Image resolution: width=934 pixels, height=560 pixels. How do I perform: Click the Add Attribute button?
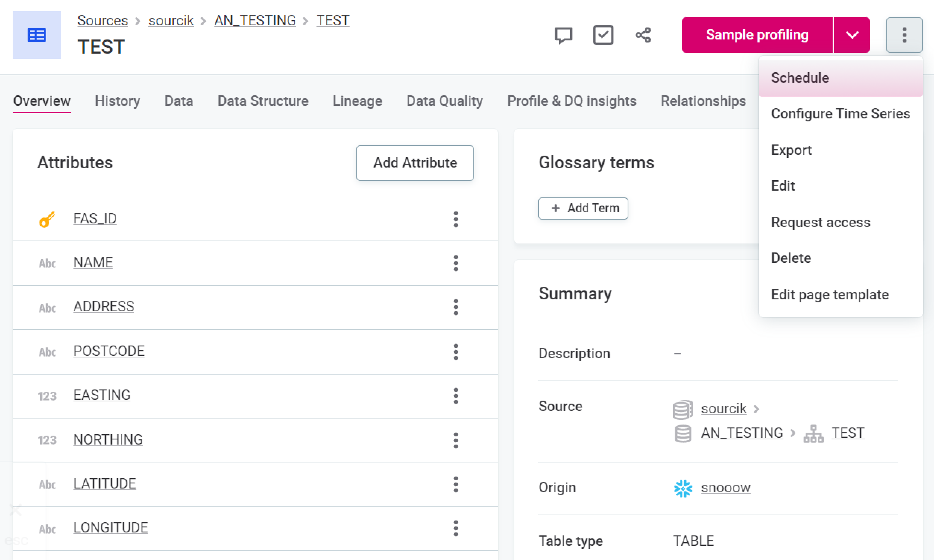point(415,163)
